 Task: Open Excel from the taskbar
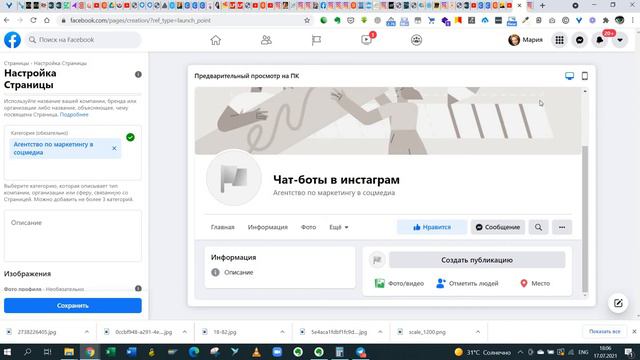pos(111,352)
